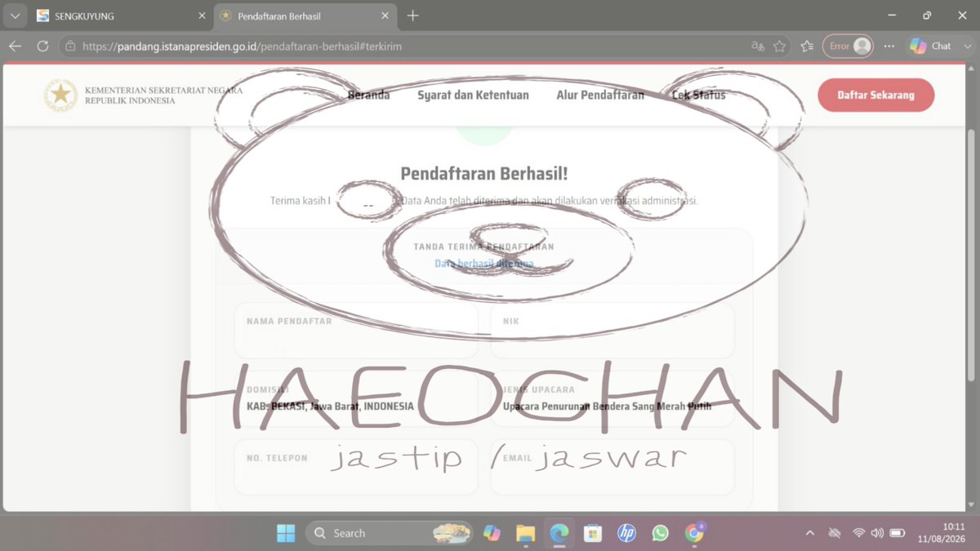
Task: View site information lock icon
Action: tap(70, 47)
